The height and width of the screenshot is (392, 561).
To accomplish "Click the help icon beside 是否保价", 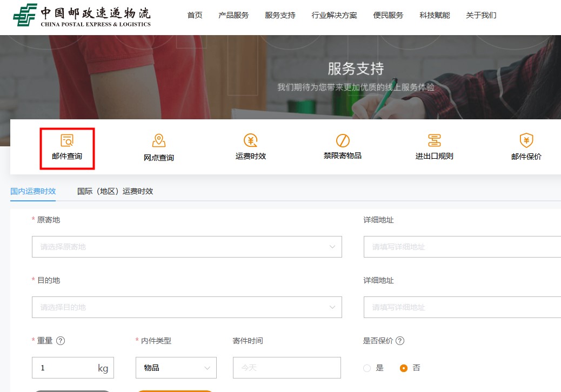I will (x=400, y=341).
